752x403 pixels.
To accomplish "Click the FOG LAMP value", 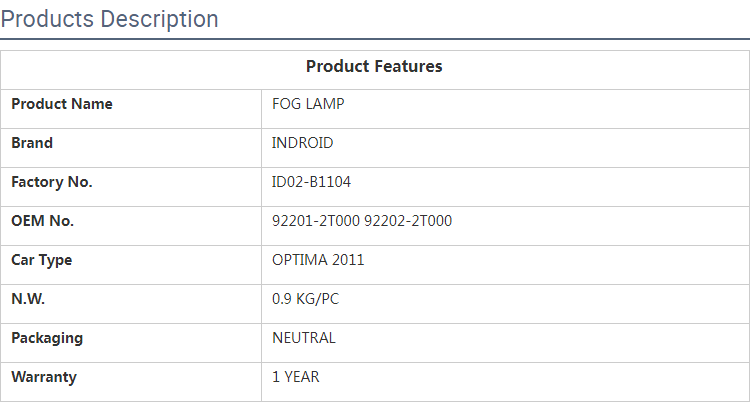I will coord(309,104).
